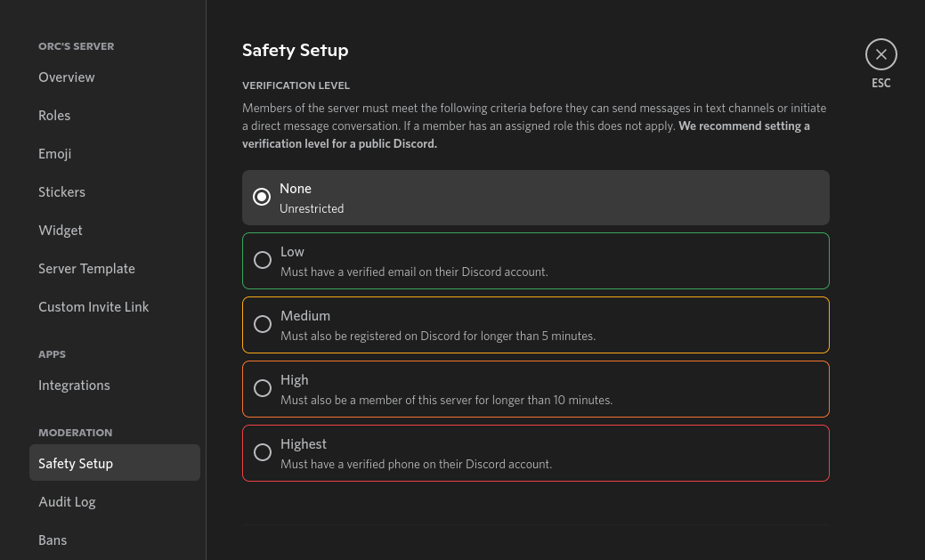Screen dimensions: 925x560
Task: Choose the Medium verification level
Action: (263, 324)
